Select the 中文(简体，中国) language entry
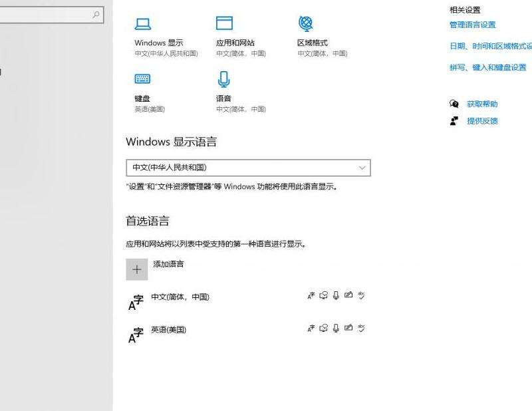 247,302
